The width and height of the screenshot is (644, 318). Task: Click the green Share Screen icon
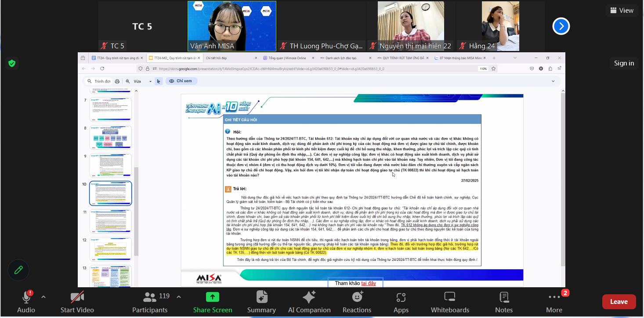click(213, 297)
